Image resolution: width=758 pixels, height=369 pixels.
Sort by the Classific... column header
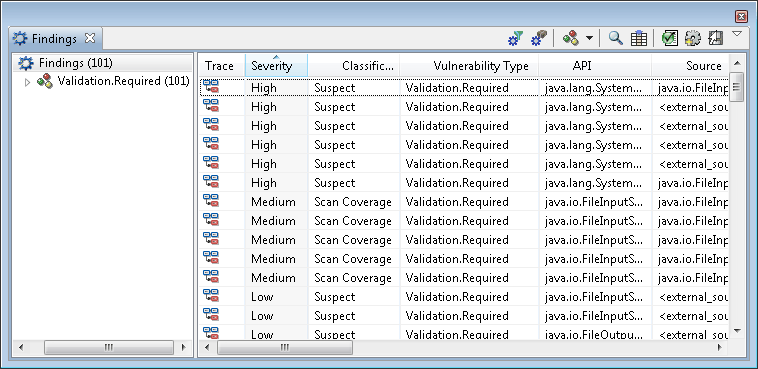354,66
